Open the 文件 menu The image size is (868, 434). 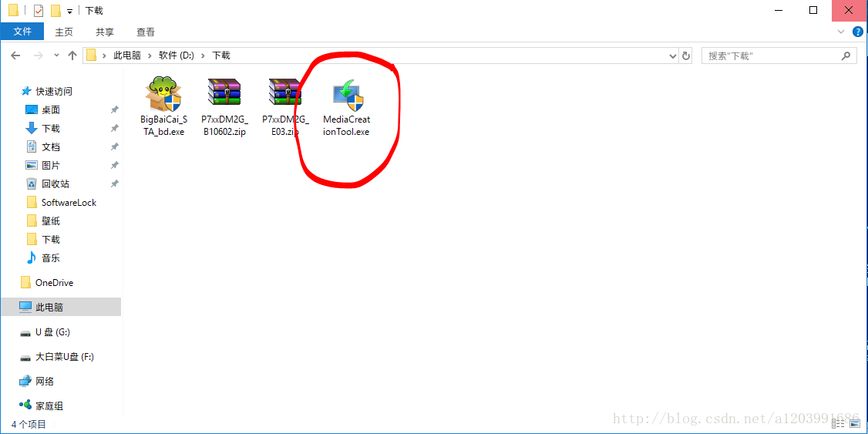pyautogui.click(x=22, y=32)
